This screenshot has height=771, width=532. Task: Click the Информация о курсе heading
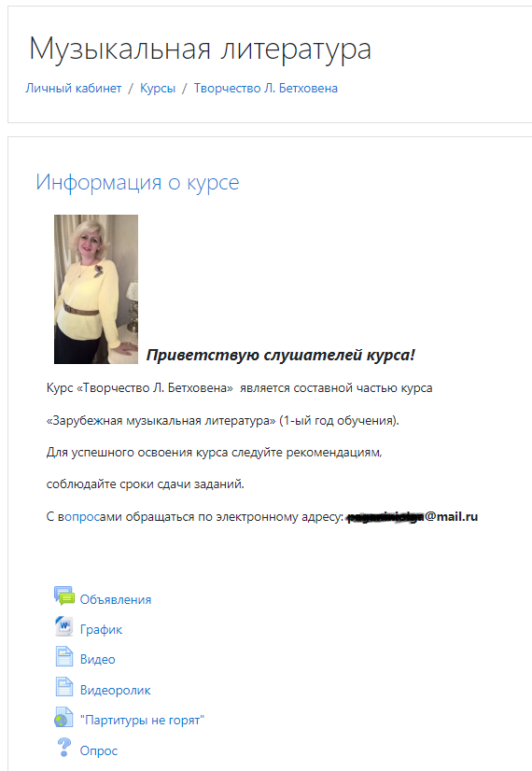tap(137, 182)
